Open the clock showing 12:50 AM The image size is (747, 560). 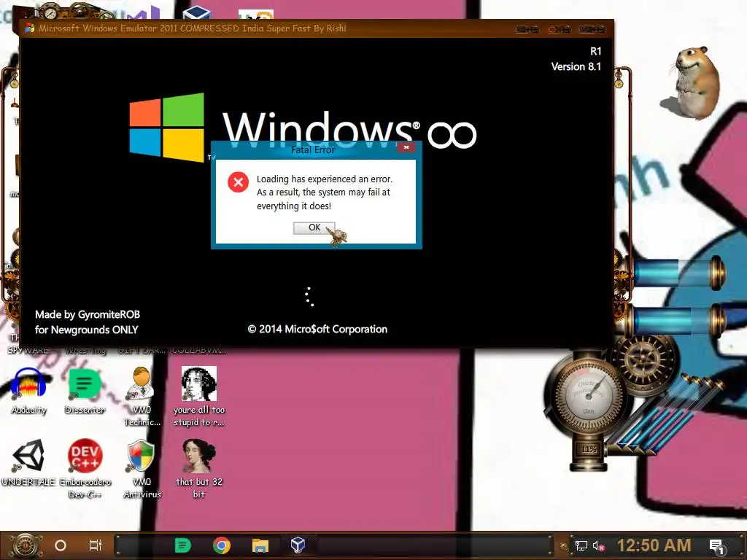tap(654, 545)
